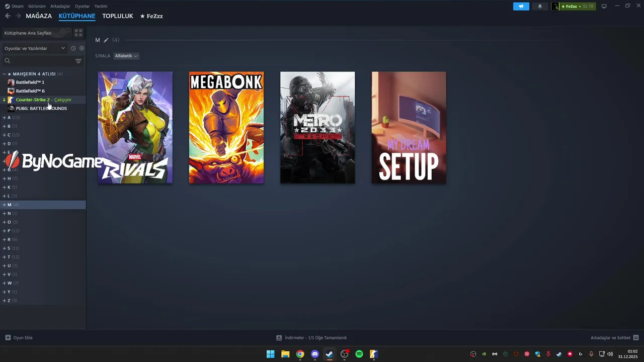The width and height of the screenshot is (644, 362).
Task: Click Oyun Ekle button
Action: 19,338
